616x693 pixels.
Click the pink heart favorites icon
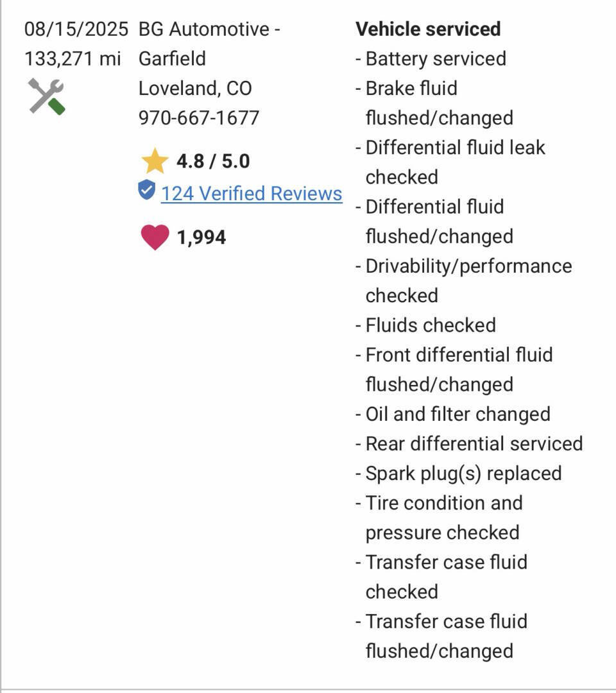click(x=155, y=237)
